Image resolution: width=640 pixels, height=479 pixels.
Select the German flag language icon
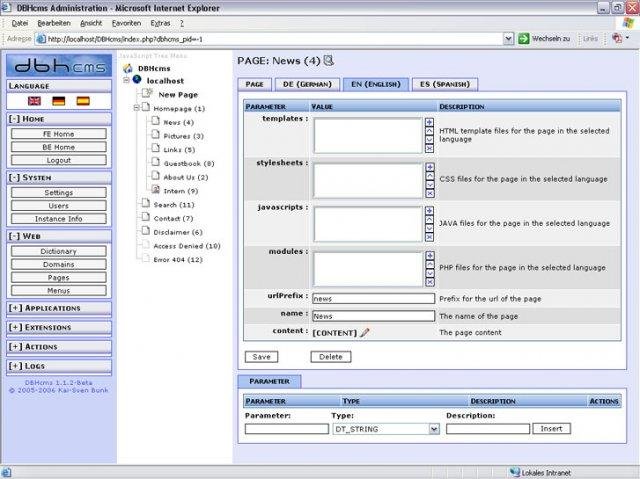click(59, 101)
